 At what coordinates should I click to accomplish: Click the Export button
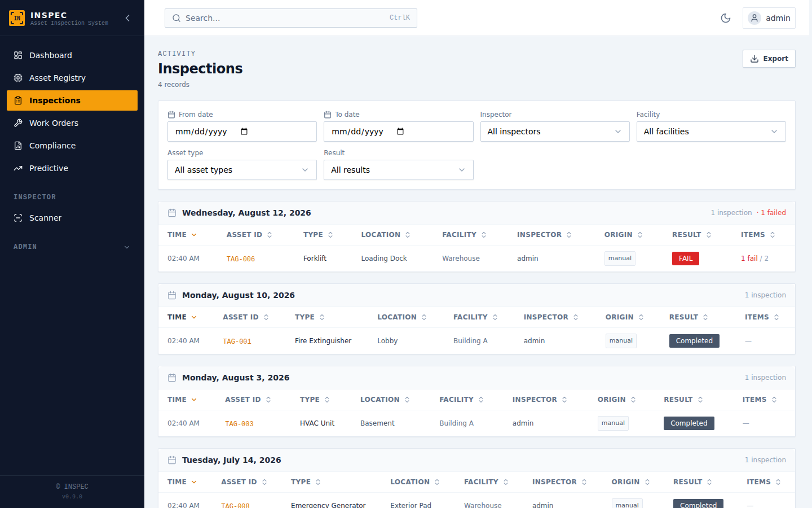769,59
